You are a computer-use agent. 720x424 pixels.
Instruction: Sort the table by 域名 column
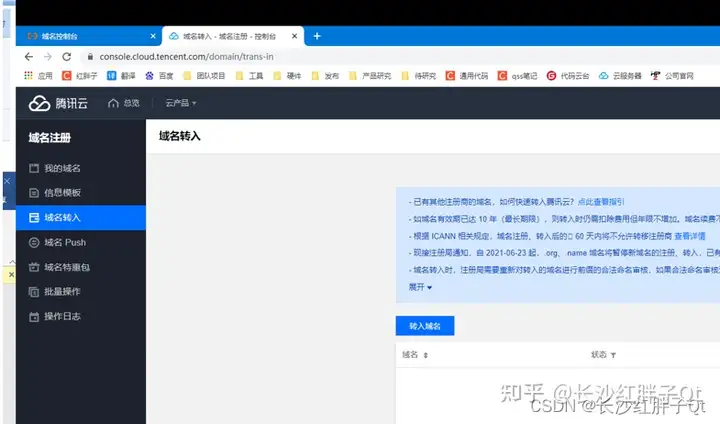point(426,355)
